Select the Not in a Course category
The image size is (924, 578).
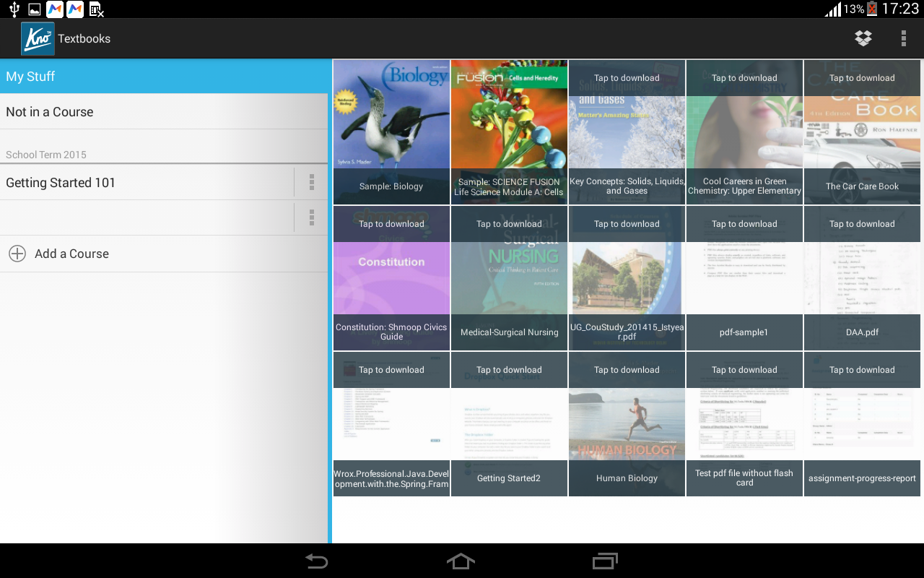pyautogui.click(x=164, y=112)
